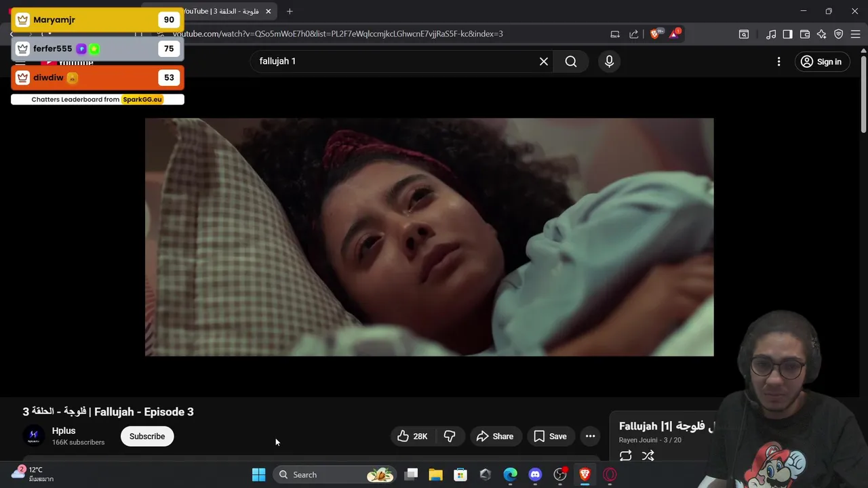The width and height of the screenshot is (868, 488).
Task: Open the Windows Start menu
Action: click(258, 474)
